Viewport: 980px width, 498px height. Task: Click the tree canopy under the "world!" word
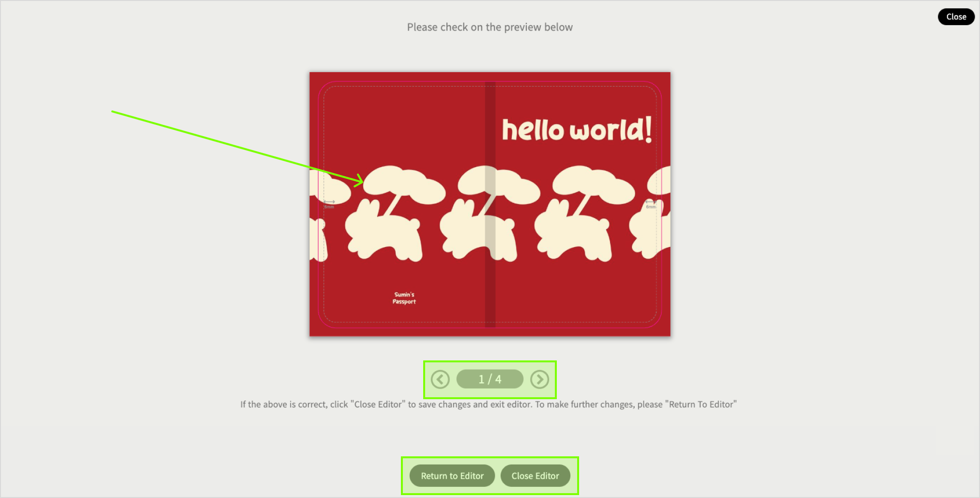tap(593, 185)
